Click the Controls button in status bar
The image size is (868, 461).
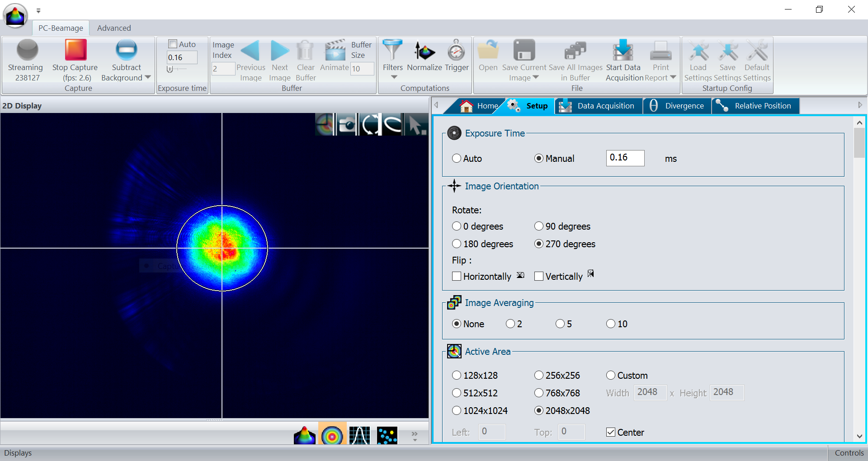tap(849, 453)
